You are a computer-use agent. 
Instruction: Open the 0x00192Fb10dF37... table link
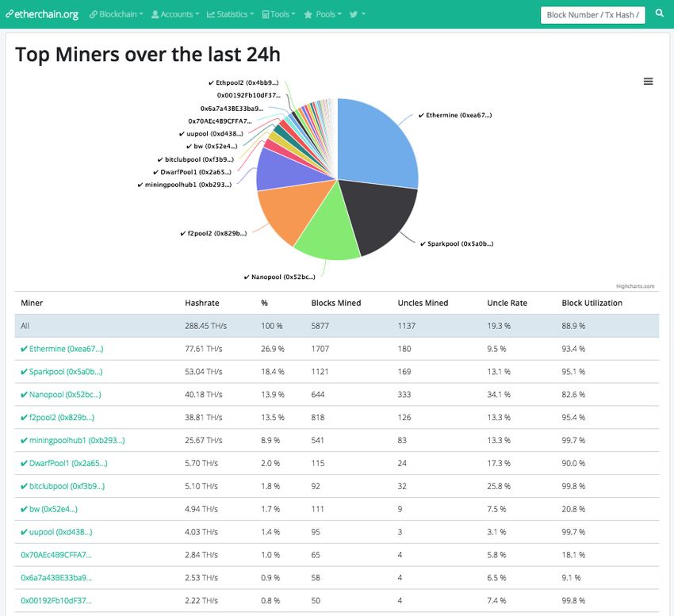[x=56, y=600]
